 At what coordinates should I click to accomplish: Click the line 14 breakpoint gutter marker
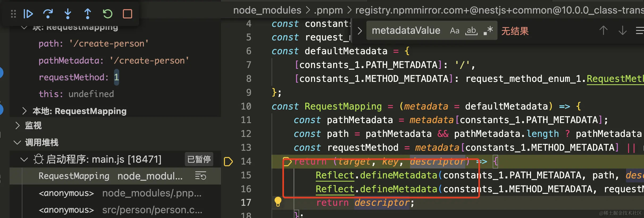pyautogui.click(x=228, y=161)
